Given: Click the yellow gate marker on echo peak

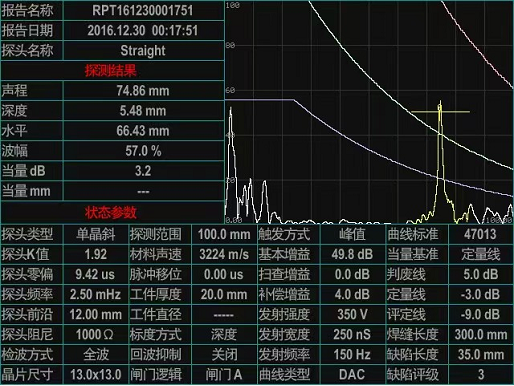Looking at the screenshot, I should [440, 112].
